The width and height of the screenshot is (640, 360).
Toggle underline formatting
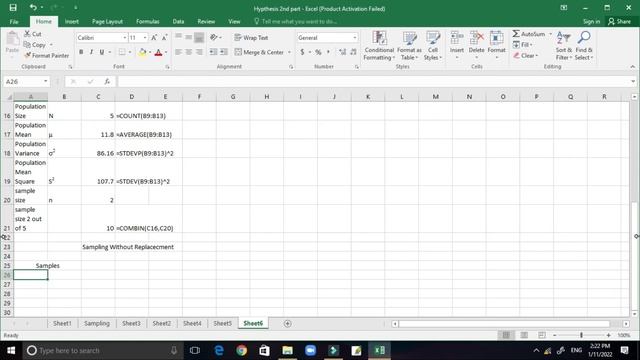102,52
